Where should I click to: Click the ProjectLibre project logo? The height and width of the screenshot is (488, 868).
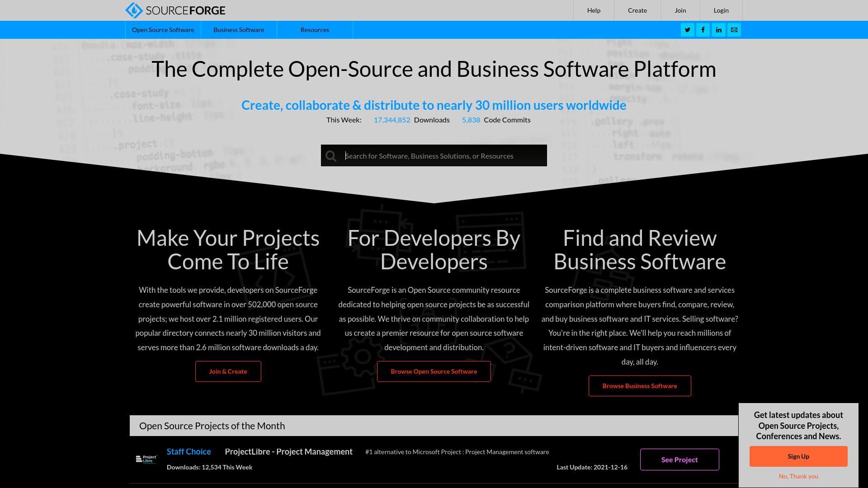[146, 459]
